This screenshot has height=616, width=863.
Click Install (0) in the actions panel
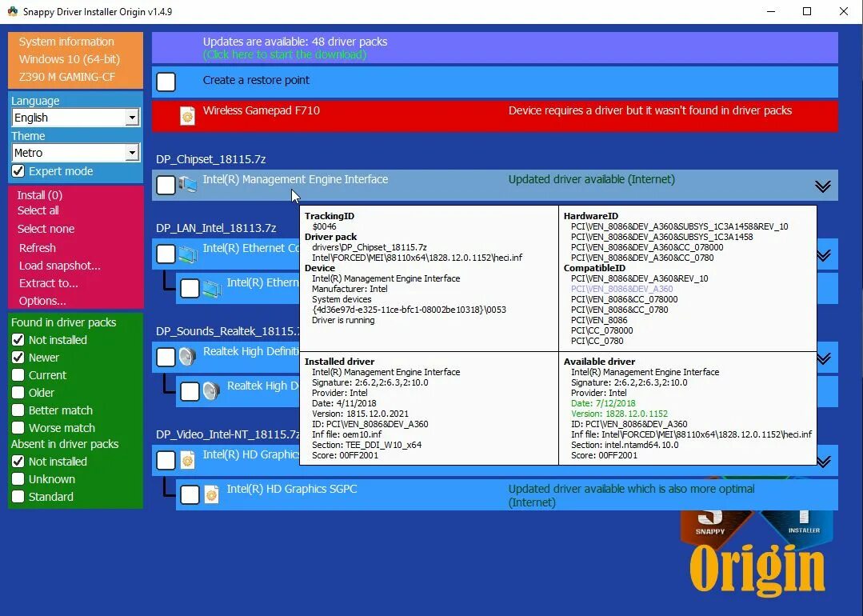tap(40, 195)
